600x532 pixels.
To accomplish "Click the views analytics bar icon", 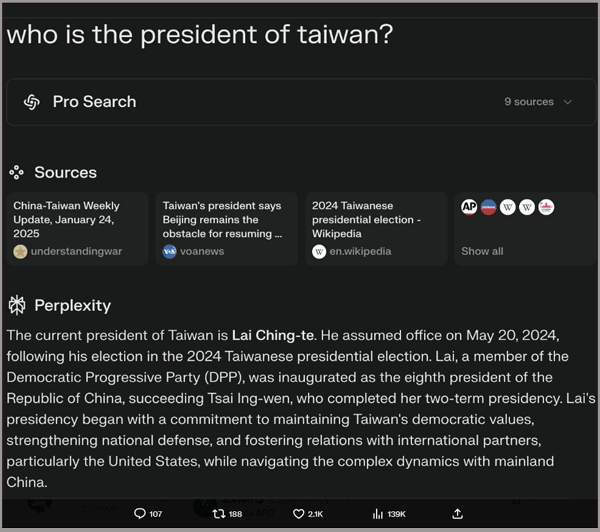I will (x=378, y=514).
